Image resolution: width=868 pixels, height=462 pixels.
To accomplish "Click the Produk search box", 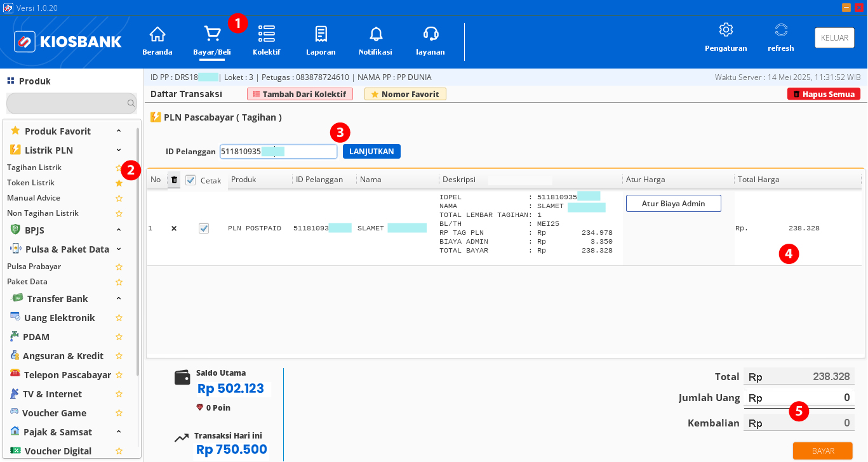I will 72,103.
